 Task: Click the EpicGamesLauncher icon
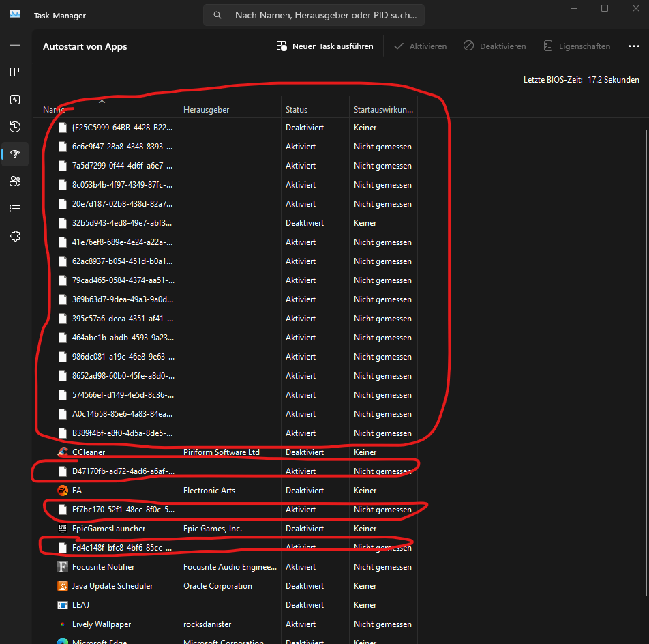click(61, 528)
